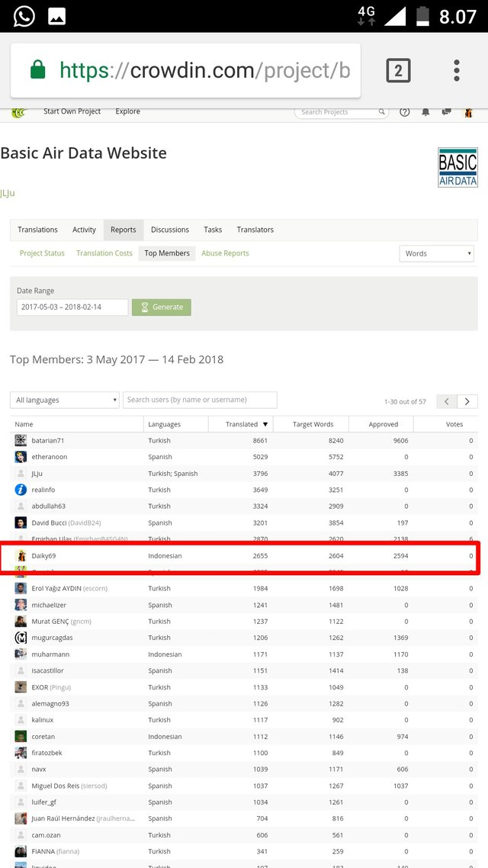The width and height of the screenshot is (488, 868).
Task: Open the Abuse Reports link
Action: [225, 253]
